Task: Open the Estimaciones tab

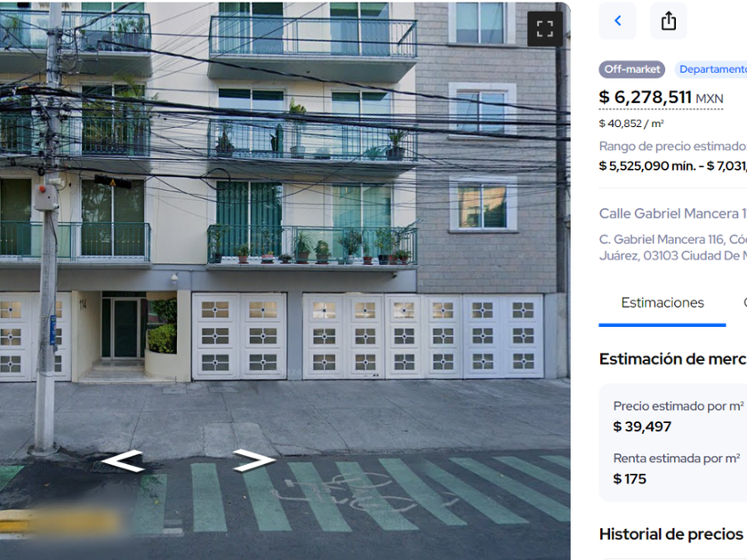Action: (663, 303)
